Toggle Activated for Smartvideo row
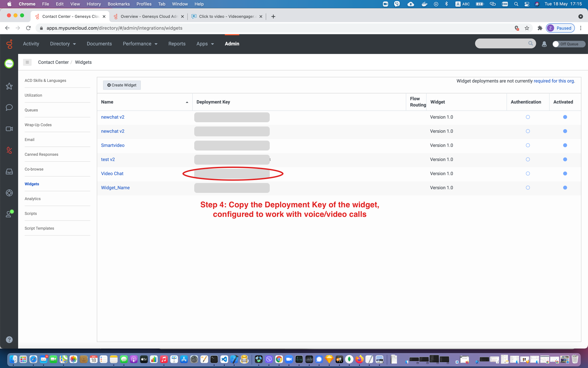 565,145
